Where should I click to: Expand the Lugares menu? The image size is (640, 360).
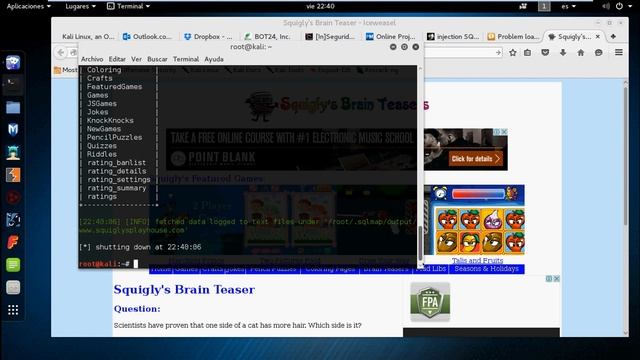pyautogui.click(x=80, y=6)
